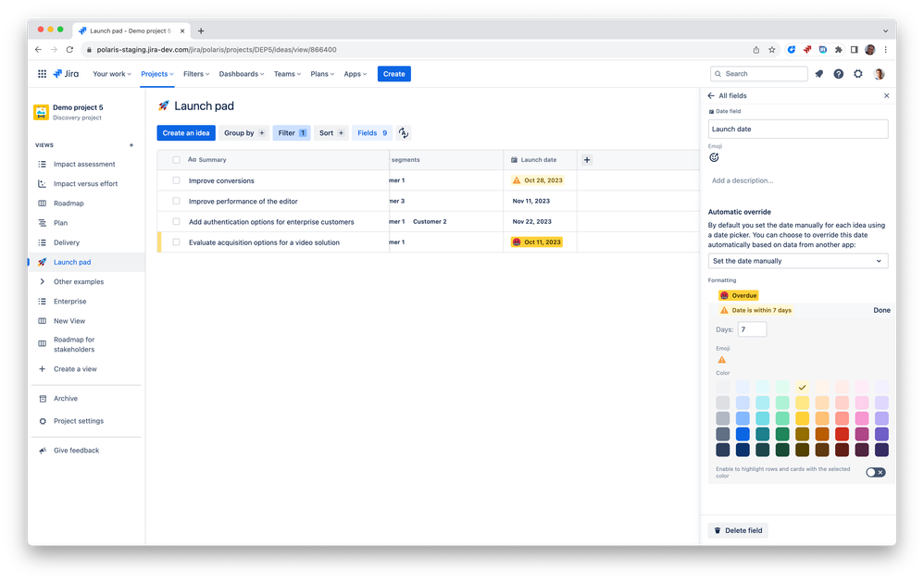Click the Fields 9 button

click(x=372, y=133)
